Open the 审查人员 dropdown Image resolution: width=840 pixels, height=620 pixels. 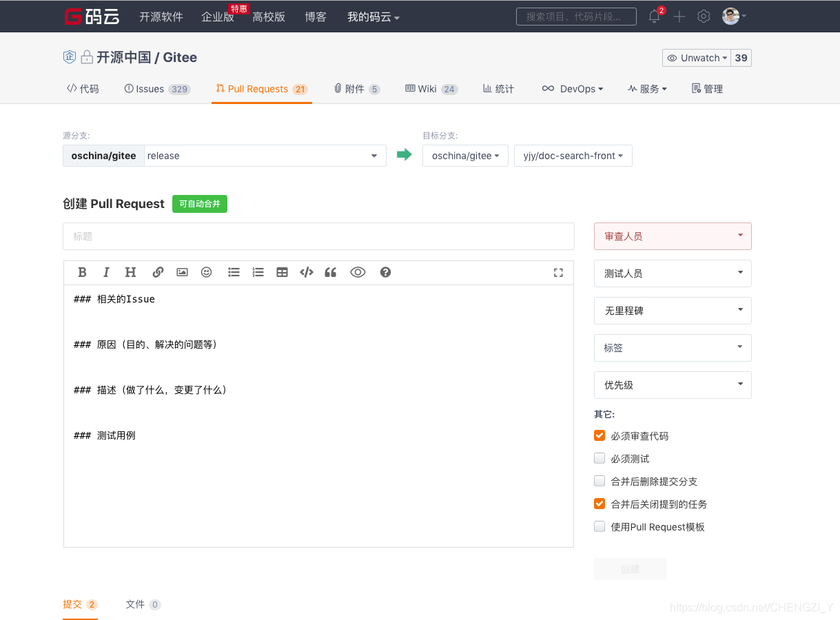pyautogui.click(x=673, y=236)
